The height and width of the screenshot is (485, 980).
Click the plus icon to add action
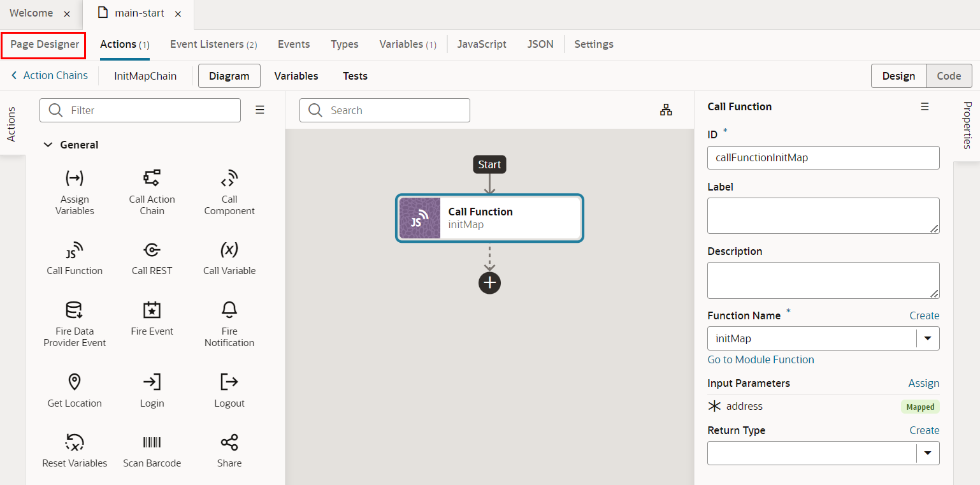pos(489,283)
